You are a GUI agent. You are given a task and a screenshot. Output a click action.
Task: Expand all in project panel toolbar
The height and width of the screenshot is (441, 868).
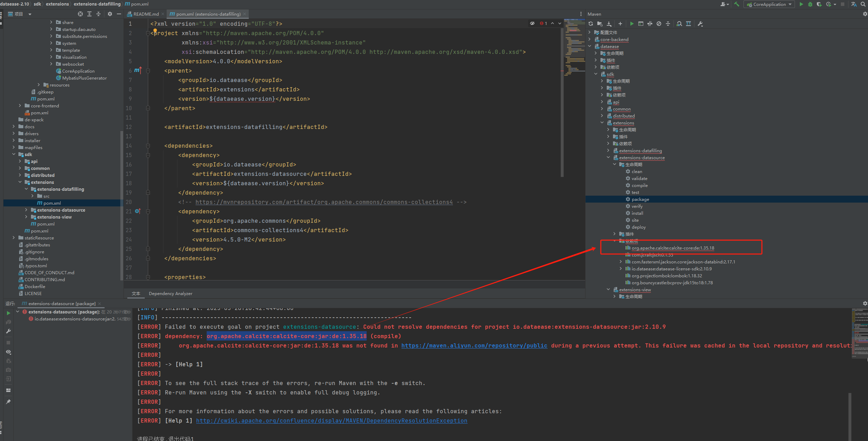pos(89,14)
